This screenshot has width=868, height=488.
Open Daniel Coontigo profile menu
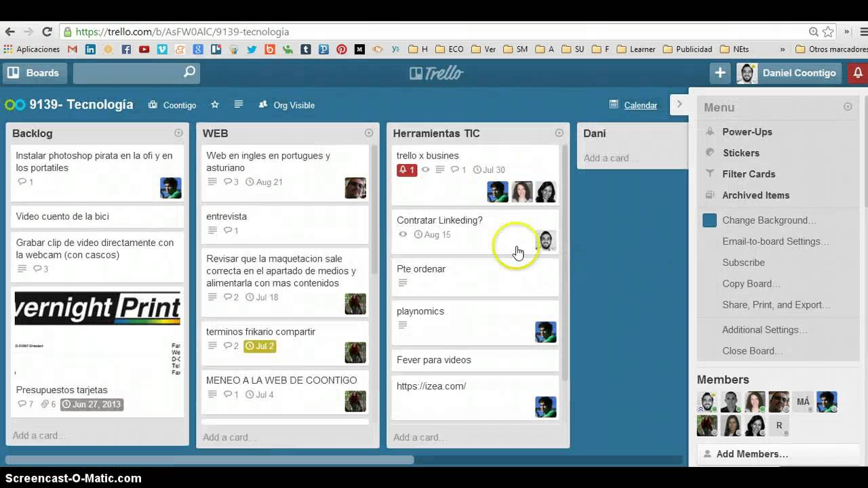click(788, 73)
